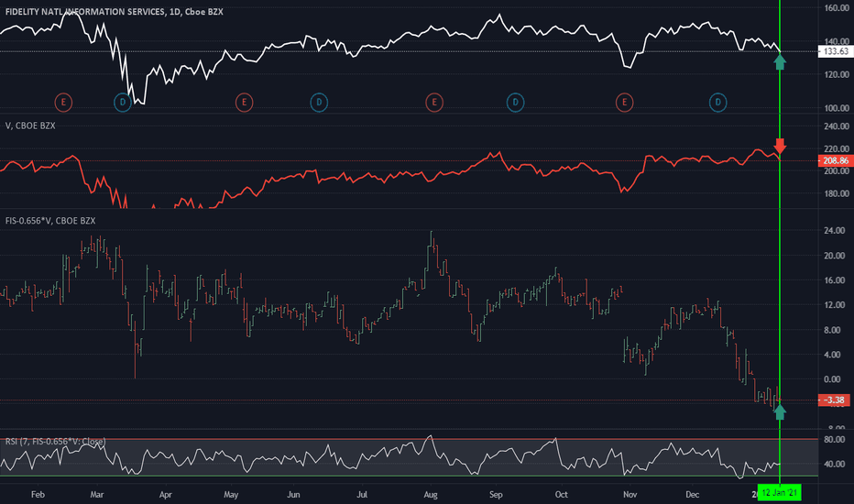
Task: Click the 180.00 axis value in V pane
Action: 837,193
